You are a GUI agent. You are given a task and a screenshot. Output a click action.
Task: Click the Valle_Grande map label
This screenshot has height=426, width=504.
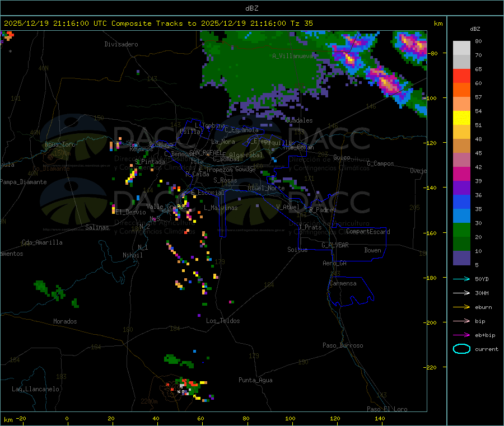click(x=166, y=207)
